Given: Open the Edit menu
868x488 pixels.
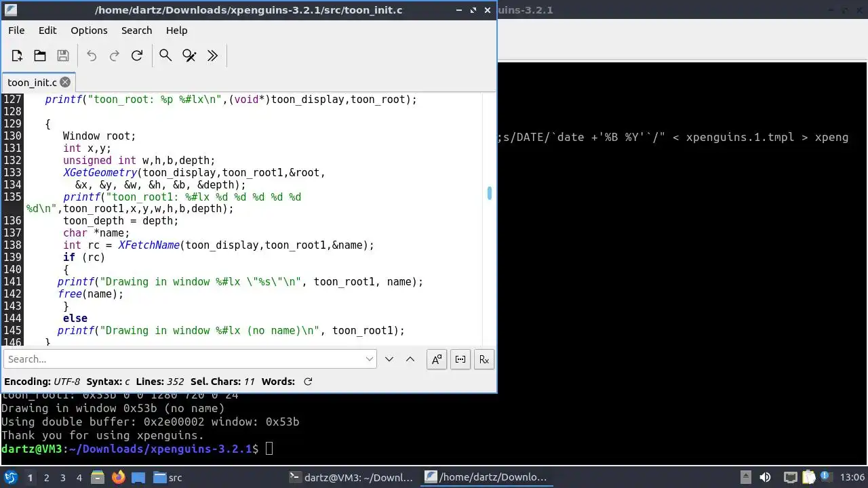Looking at the screenshot, I should tap(47, 30).
